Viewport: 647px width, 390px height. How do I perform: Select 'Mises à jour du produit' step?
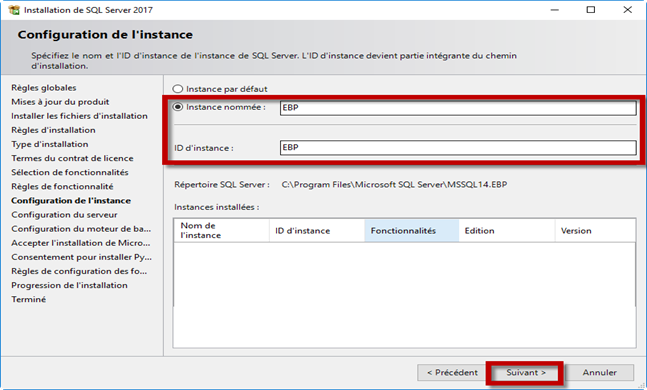[60, 102]
